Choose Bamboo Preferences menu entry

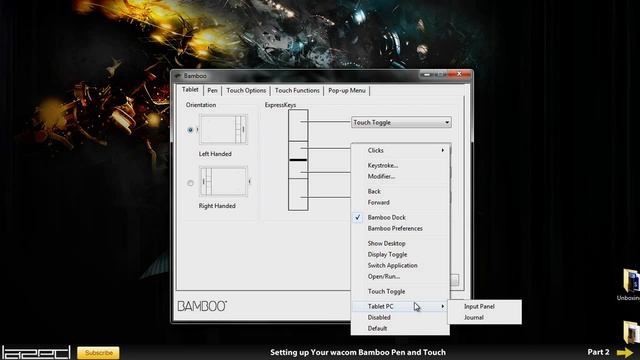click(x=400, y=229)
